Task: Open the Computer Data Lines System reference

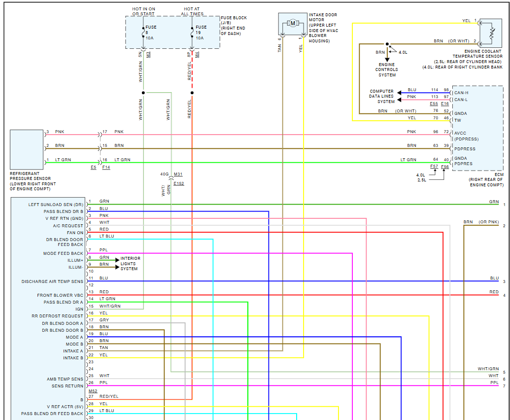Action: click(382, 96)
